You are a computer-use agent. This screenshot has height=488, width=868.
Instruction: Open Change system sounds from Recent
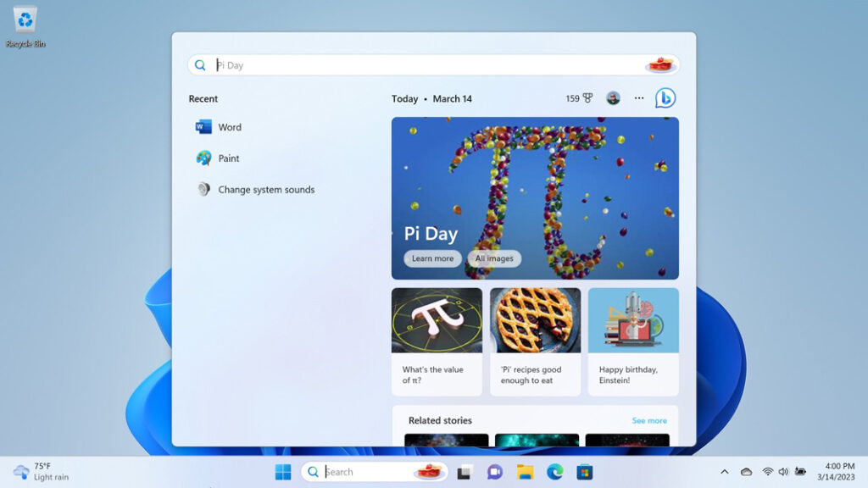254,190
